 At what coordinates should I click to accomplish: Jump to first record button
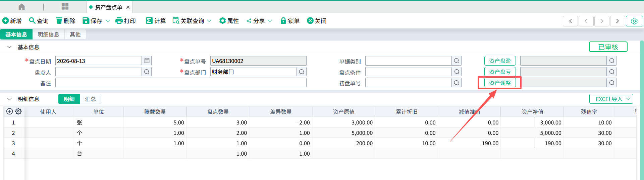tap(570, 21)
